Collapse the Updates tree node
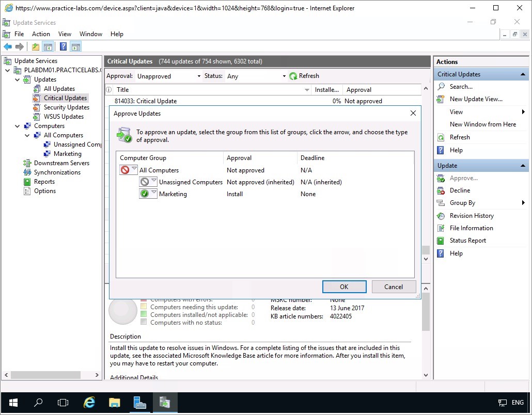 [x=18, y=79]
